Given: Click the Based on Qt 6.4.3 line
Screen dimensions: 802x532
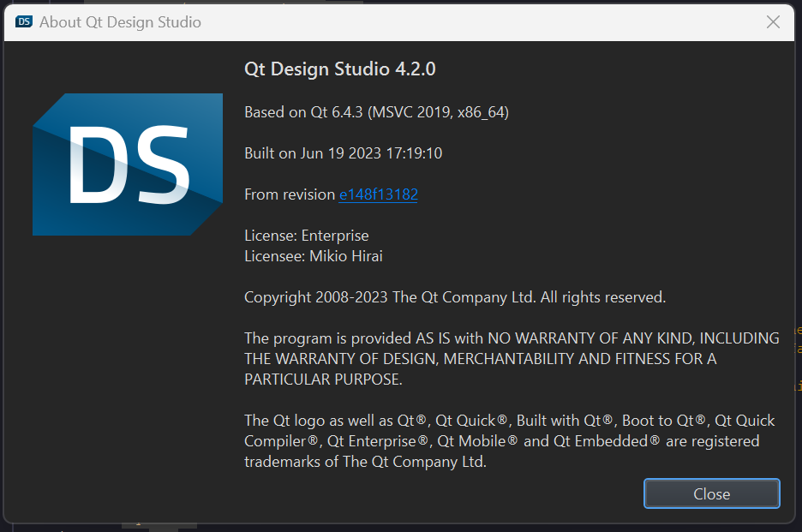Looking at the screenshot, I should (x=376, y=112).
